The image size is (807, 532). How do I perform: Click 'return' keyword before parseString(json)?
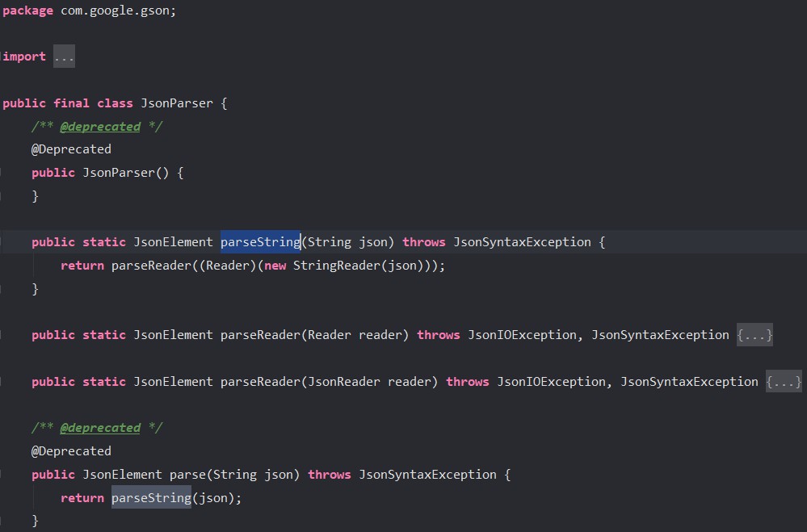82,498
